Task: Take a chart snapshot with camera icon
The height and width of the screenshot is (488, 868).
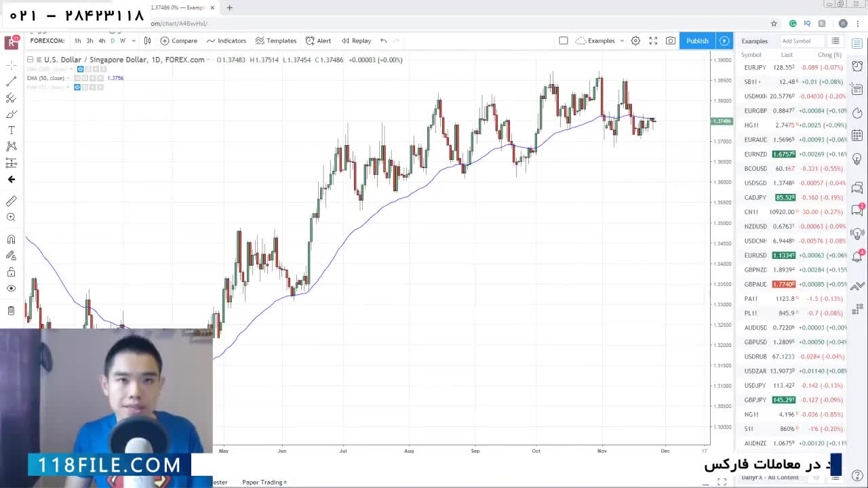Action: [x=671, y=41]
